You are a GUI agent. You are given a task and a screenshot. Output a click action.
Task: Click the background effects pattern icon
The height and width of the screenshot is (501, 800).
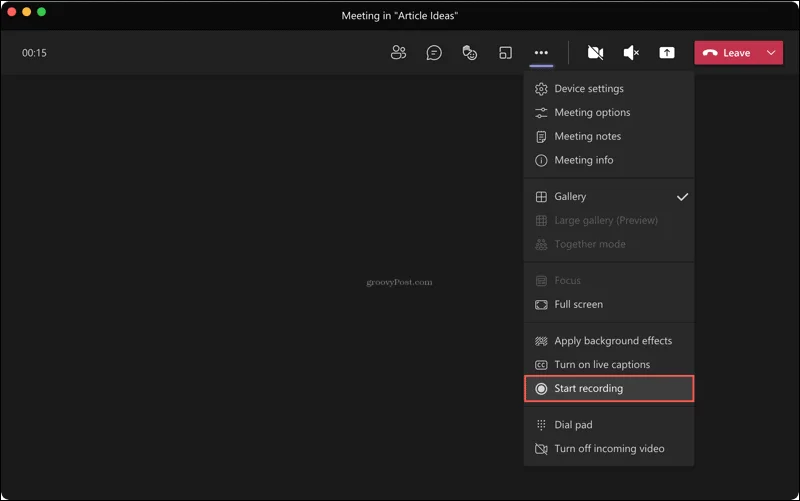541,341
